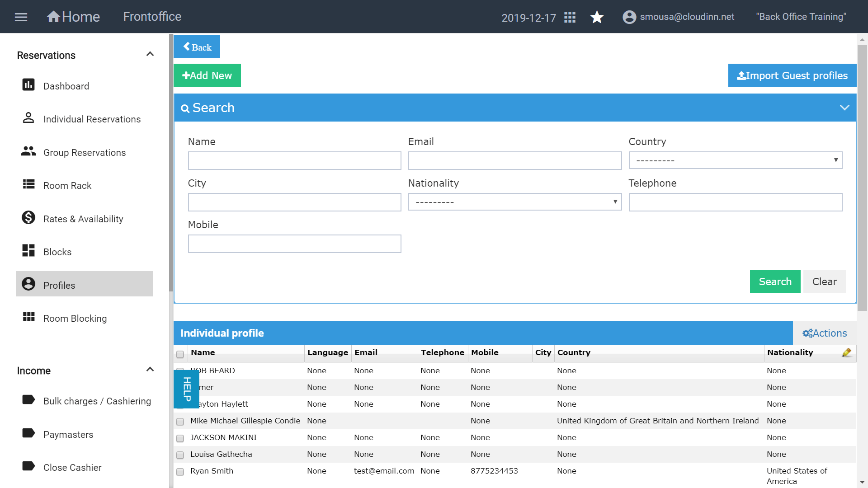The width and height of the screenshot is (868, 488).
Task: Open Room Rack page
Action: 67,186
